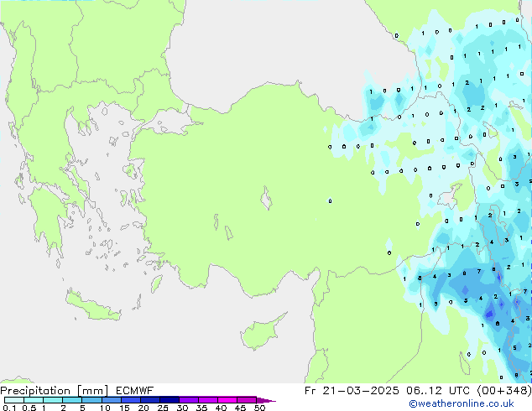Click the 0.5–1 mm legend color swatch
The width and height of the screenshot is (532, 411).
coord(34,400)
